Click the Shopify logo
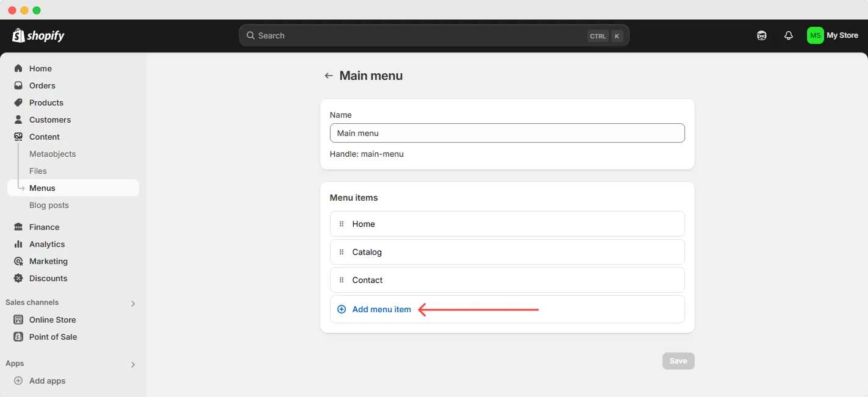The height and width of the screenshot is (397, 868). click(38, 35)
